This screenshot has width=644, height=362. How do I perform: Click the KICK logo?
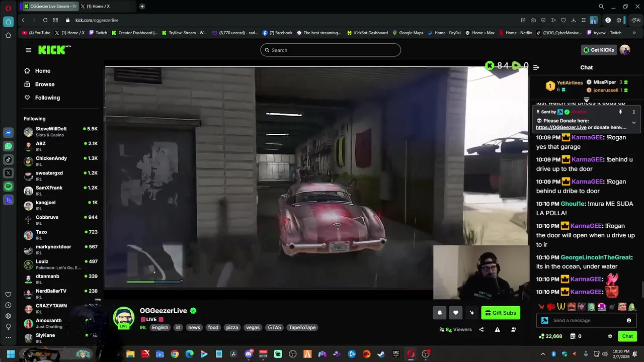click(54, 50)
